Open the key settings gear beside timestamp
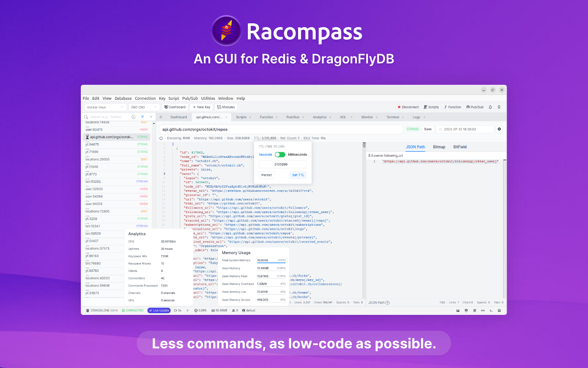 [499, 129]
